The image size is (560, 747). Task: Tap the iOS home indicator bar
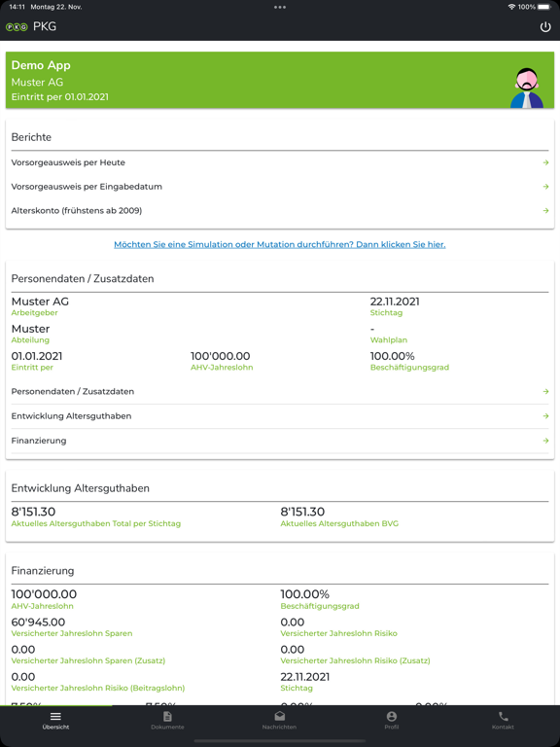[280, 741]
